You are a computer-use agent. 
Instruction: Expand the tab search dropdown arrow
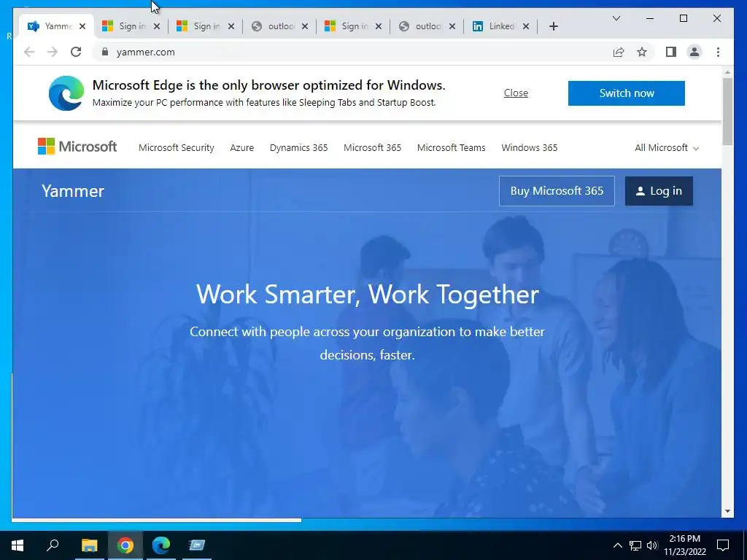point(616,18)
